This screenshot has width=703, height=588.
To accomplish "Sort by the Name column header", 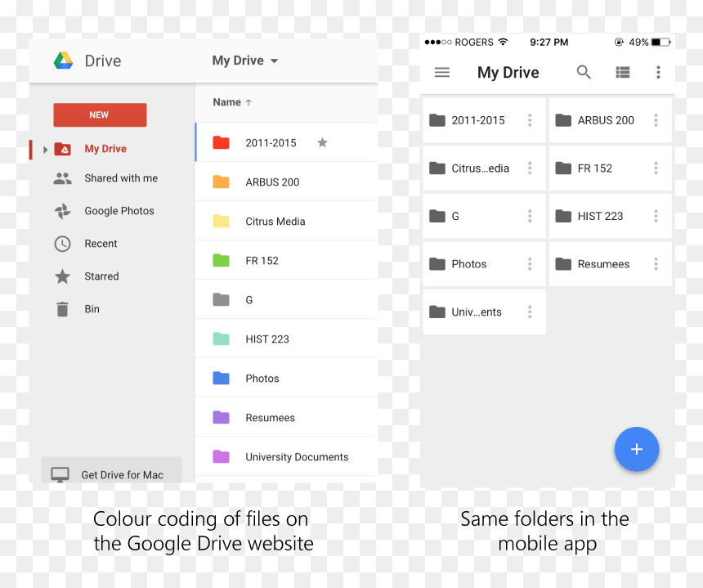I will point(232,102).
